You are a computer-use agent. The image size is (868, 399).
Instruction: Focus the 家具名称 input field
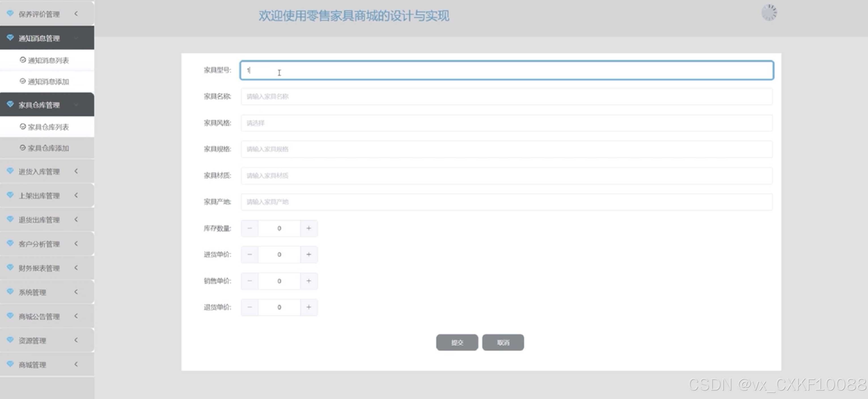507,97
